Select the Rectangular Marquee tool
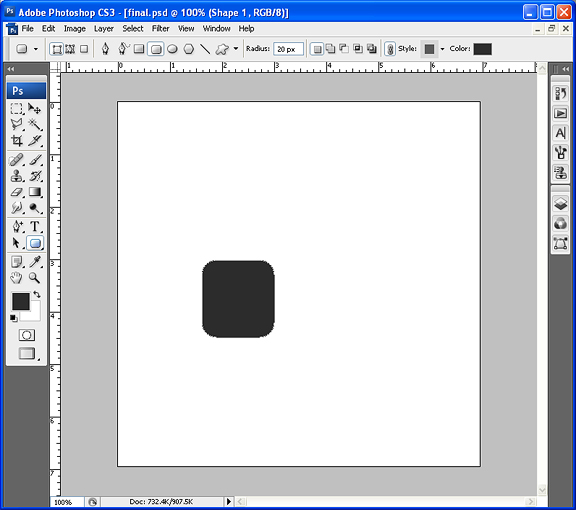This screenshot has width=576, height=510. tap(17, 109)
